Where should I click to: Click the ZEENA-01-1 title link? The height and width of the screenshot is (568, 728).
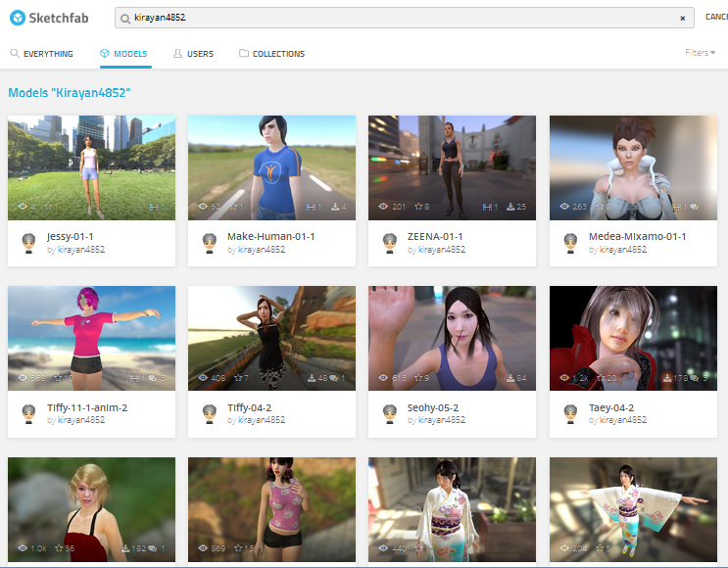pos(435,237)
